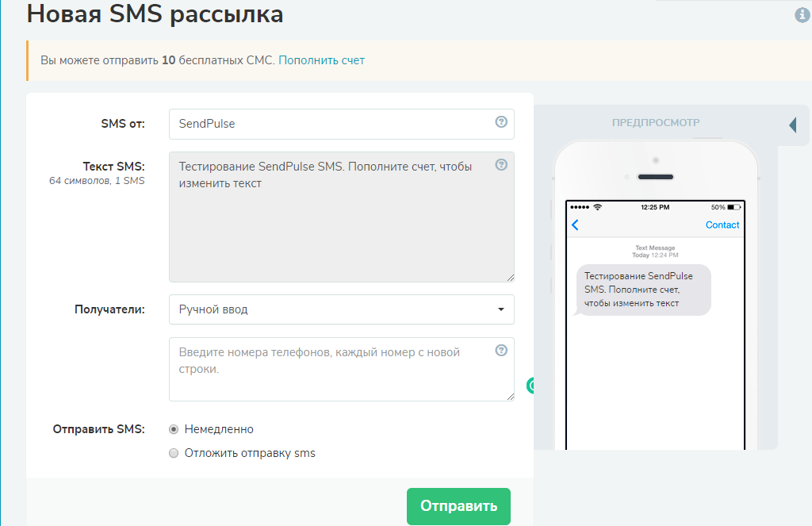Click the message bubble in phone preview

coord(642,290)
